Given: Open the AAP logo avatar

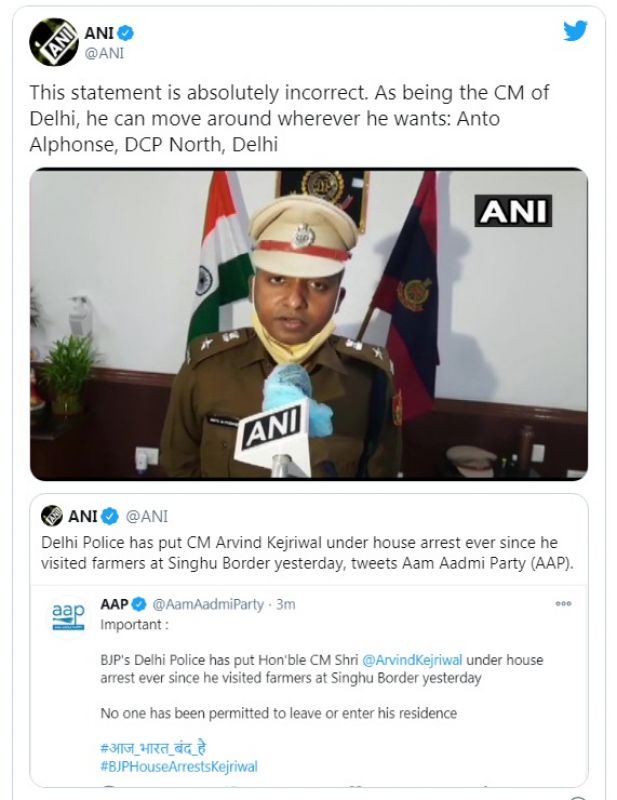Looking at the screenshot, I should (x=68, y=617).
